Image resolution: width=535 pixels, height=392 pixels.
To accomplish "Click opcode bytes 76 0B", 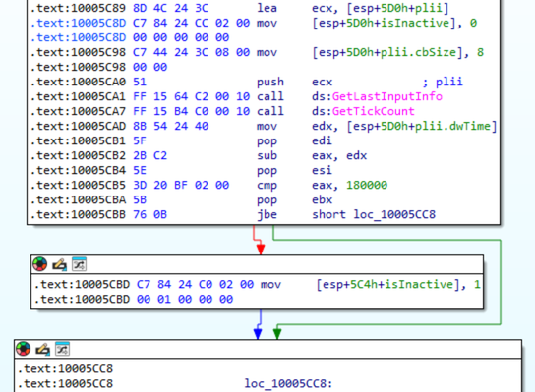I will pos(149,214).
